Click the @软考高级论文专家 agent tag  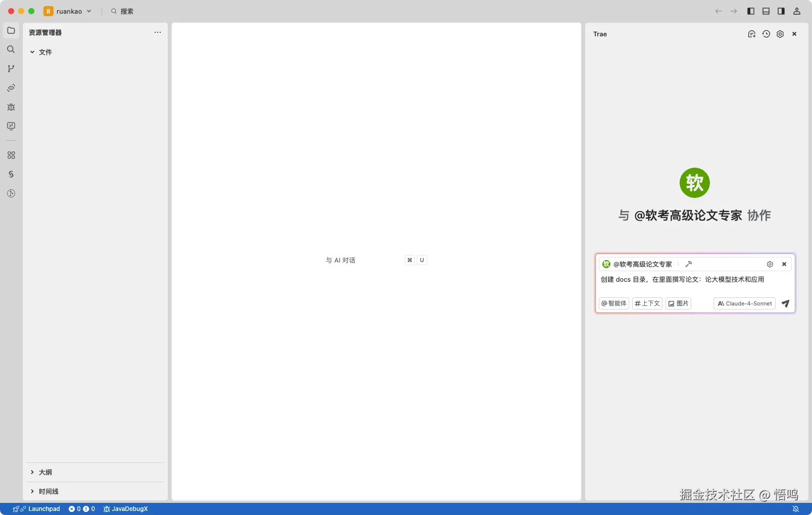click(x=637, y=264)
